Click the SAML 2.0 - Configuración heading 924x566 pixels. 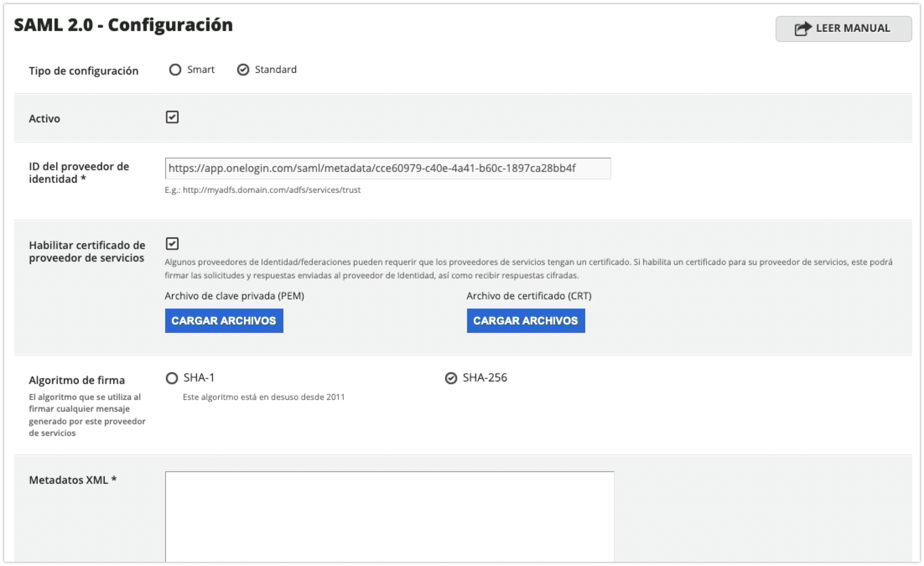pyautogui.click(x=123, y=25)
